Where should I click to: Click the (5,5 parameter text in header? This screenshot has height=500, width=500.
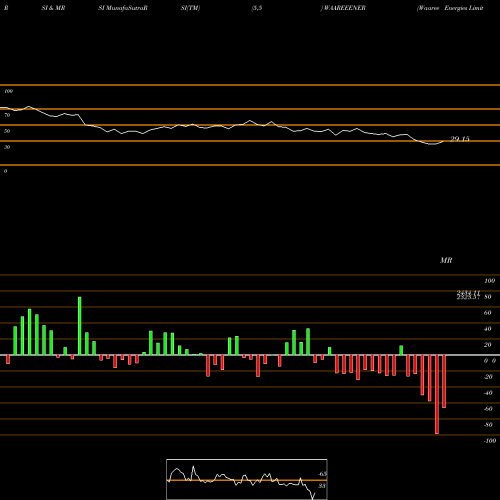(x=257, y=8)
